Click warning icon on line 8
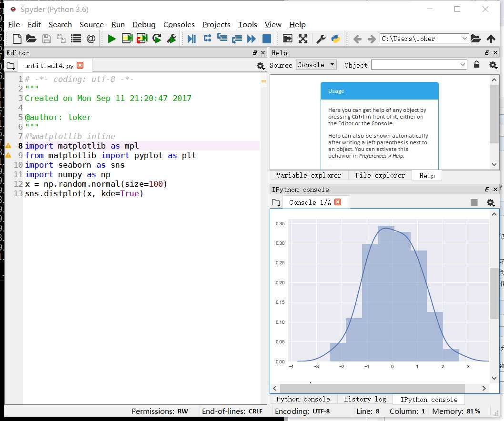 [9, 146]
